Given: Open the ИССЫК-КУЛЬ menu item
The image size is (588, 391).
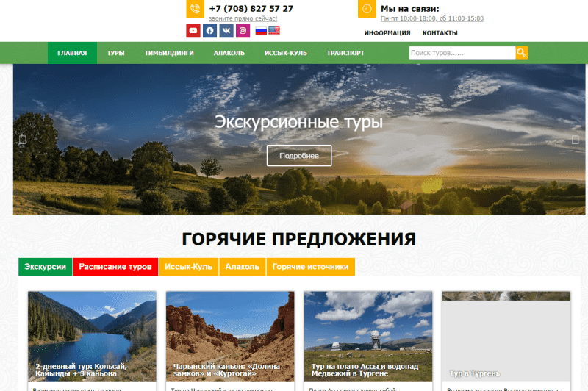Looking at the screenshot, I should point(286,53).
